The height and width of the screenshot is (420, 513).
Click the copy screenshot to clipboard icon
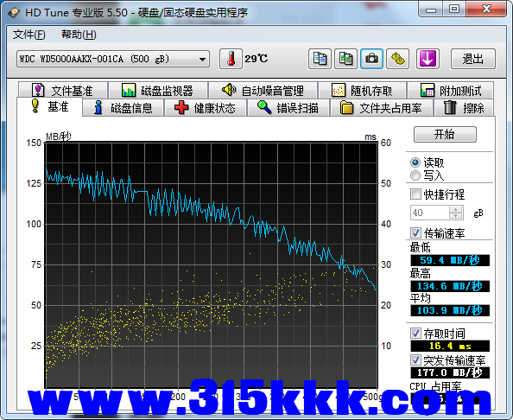point(345,59)
